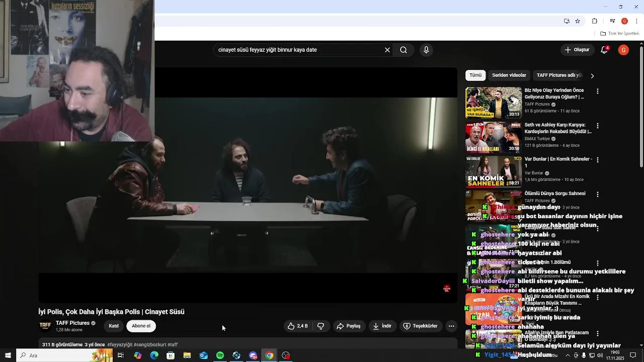Click the video player to toggle playback
Screen dimensions: 644x362
click(248, 185)
